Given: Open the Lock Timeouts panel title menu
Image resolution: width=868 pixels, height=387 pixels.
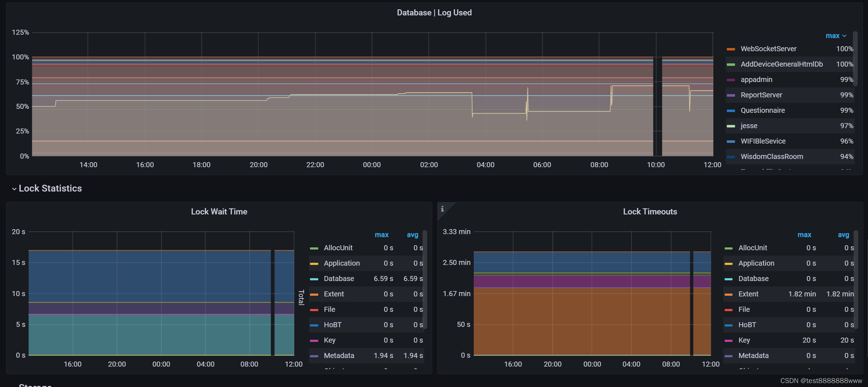Looking at the screenshot, I should (650, 212).
